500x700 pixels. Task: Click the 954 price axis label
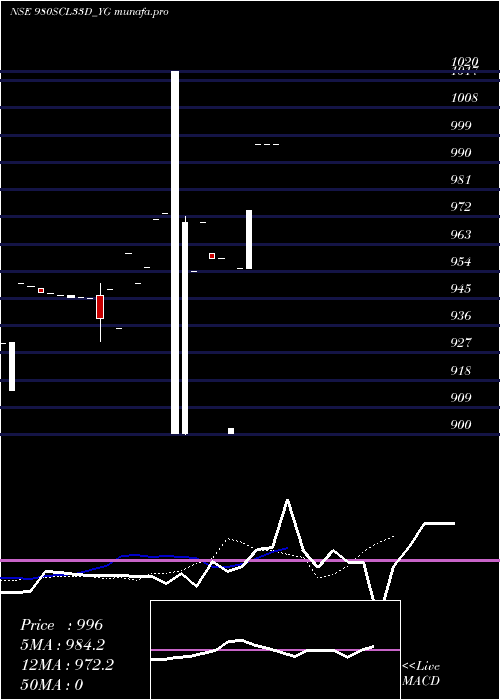(x=461, y=262)
